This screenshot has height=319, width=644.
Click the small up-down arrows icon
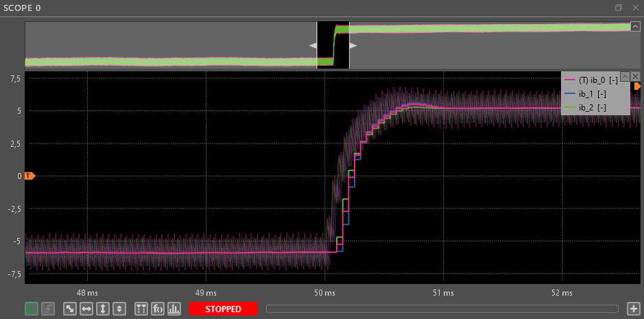pos(119,309)
